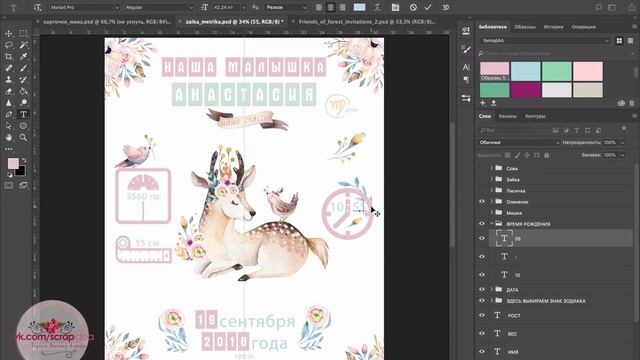
Task: Add new item to library with plus
Action: coord(483,103)
